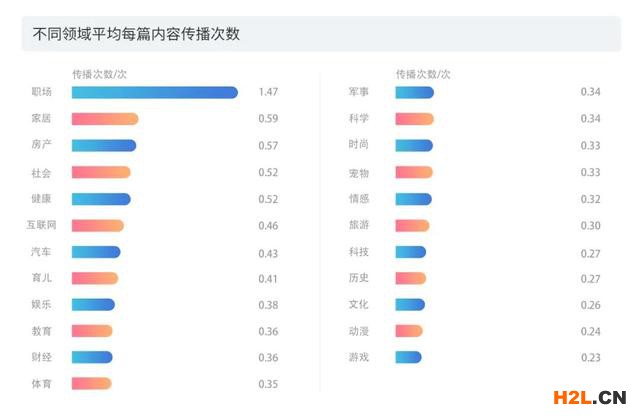Click the 1.47 value next to 职场

point(268,92)
